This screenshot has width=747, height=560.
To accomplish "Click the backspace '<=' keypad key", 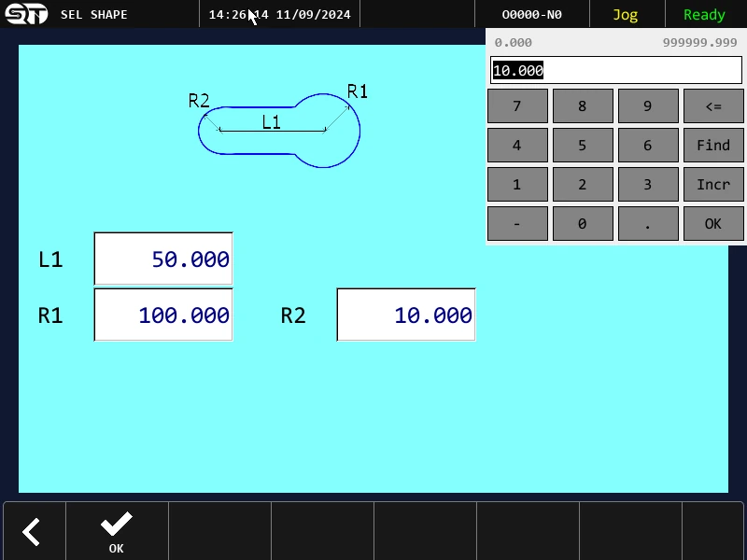I will [x=713, y=105].
